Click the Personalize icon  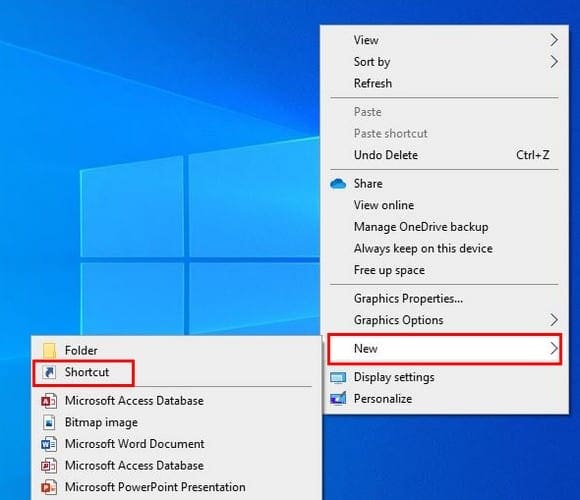pyautogui.click(x=338, y=399)
